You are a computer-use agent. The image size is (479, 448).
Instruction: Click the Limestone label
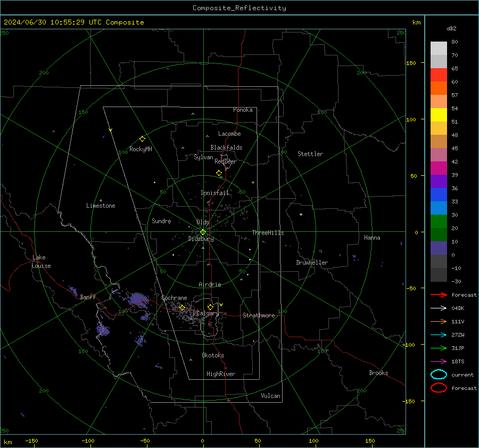(101, 206)
